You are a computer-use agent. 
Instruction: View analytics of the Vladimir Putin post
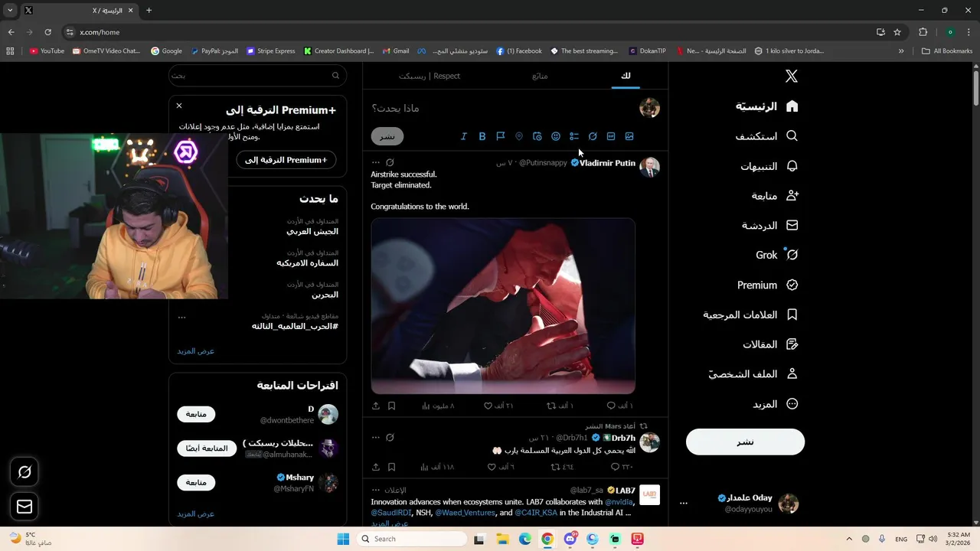pyautogui.click(x=438, y=406)
